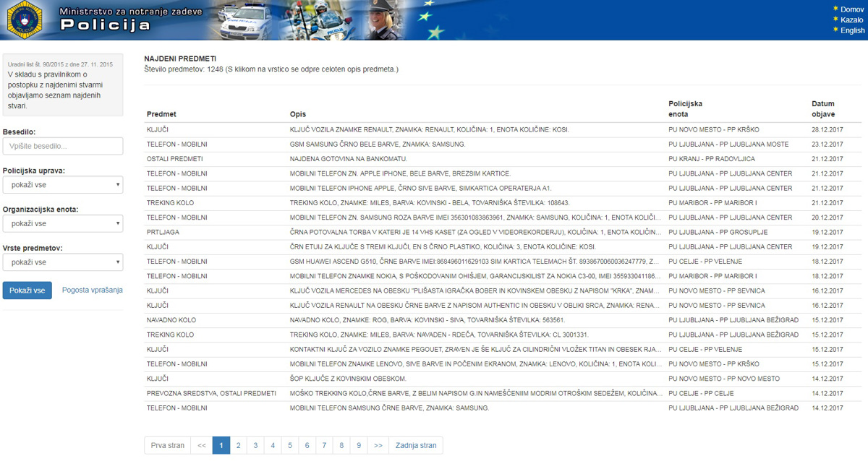Click the Prva stran pagination button

(167, 446)
